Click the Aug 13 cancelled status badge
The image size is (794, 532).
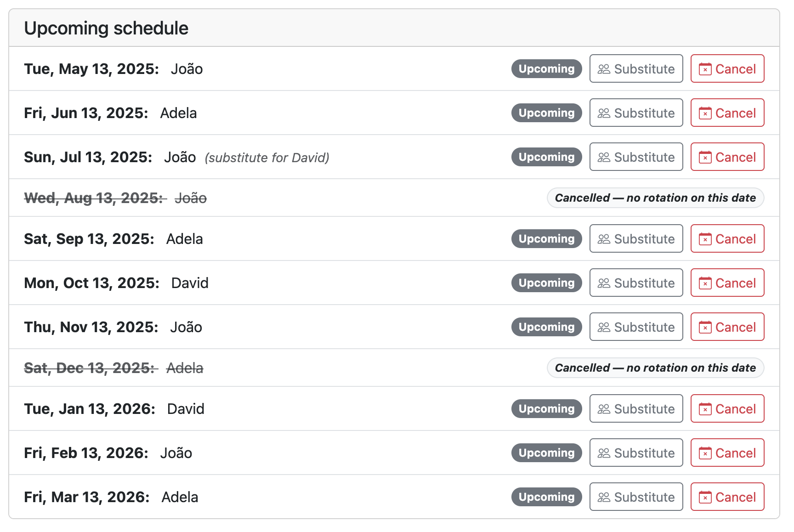[x=655, y=198]
